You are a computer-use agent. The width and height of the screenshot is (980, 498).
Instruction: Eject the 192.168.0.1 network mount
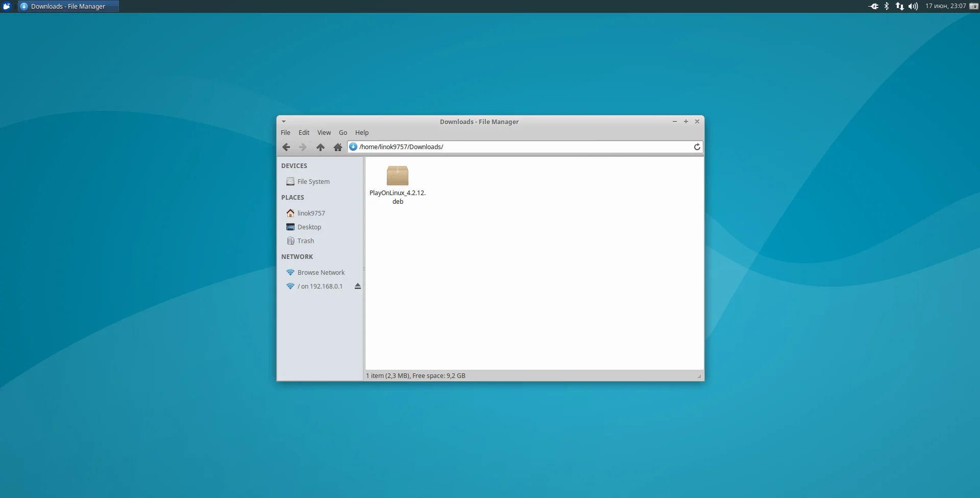tap(358, 287)
